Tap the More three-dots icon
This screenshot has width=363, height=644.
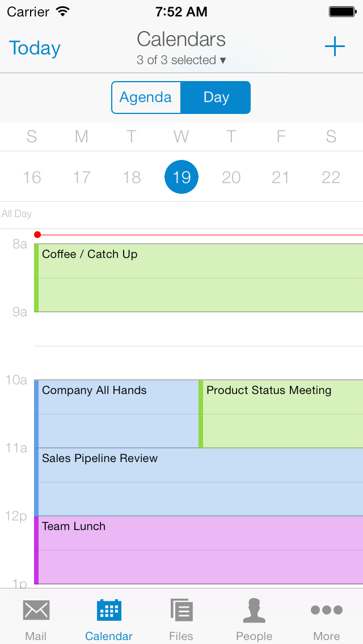click(327, 611)
